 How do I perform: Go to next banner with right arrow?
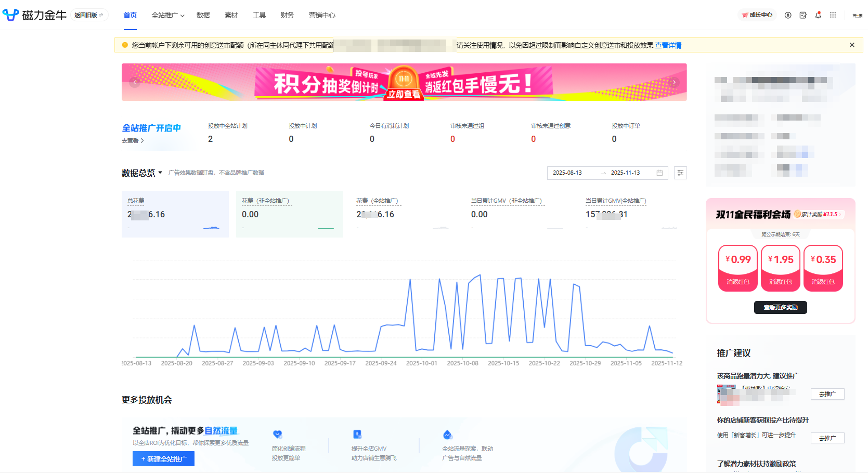click(x=674, y=82)
